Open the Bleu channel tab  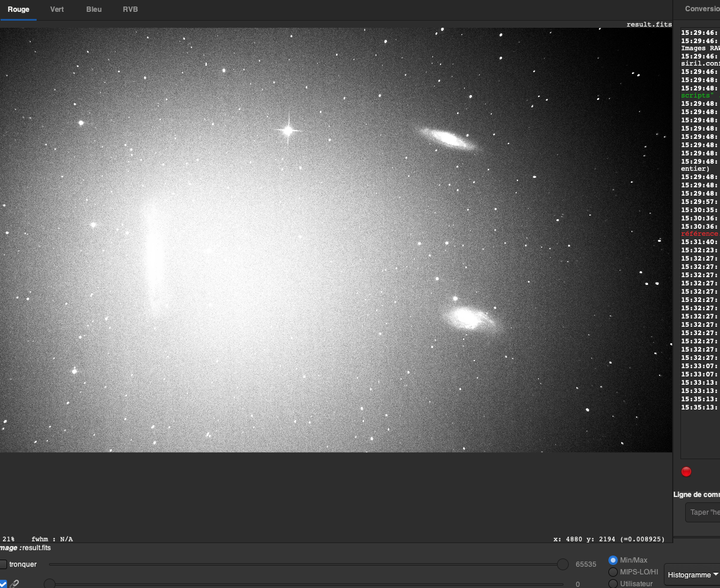point(94,9)
